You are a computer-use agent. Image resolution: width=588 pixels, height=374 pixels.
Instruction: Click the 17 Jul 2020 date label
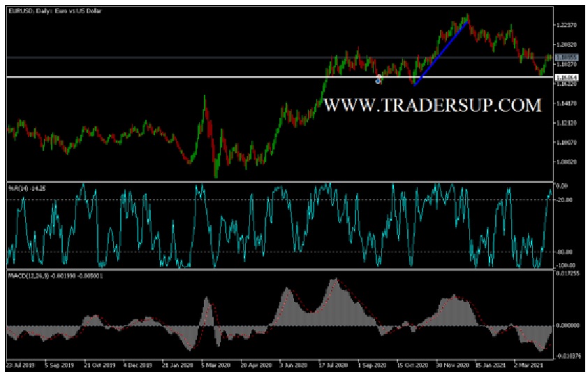point(333,365)
